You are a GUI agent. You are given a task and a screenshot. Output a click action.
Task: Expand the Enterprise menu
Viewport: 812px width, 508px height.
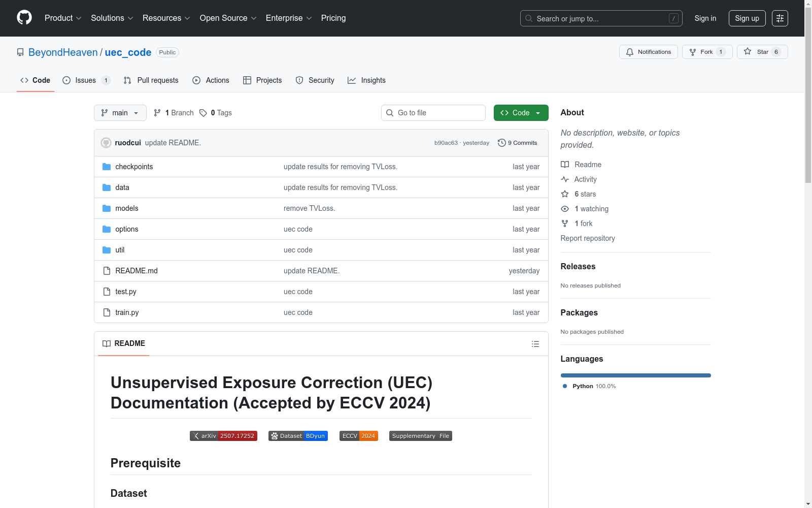point(289,18)
